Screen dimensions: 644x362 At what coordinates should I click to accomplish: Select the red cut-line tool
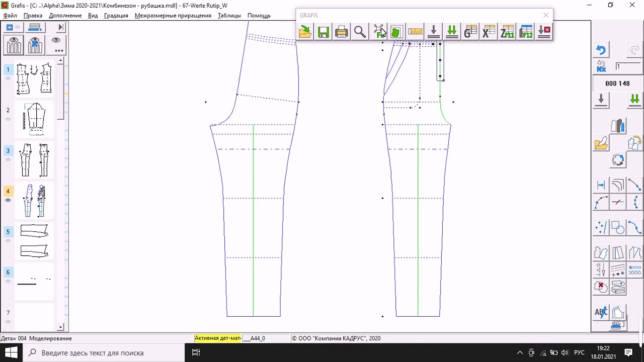pos(618,202)
